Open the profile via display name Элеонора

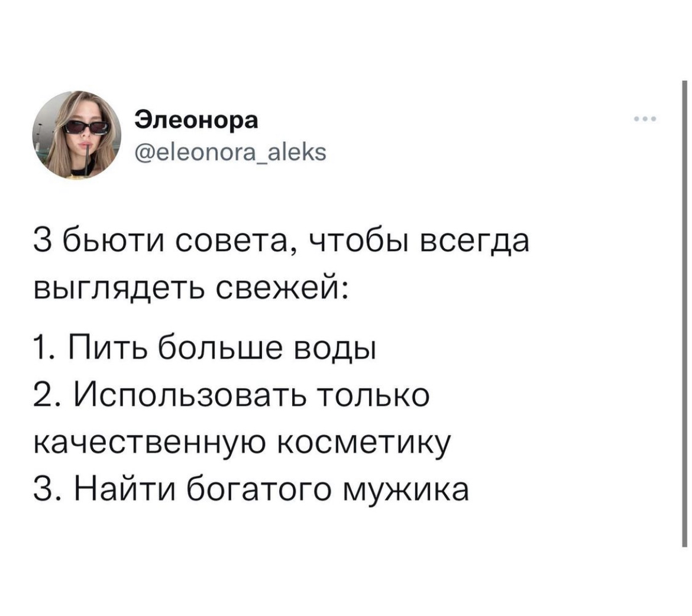(196, 120)
